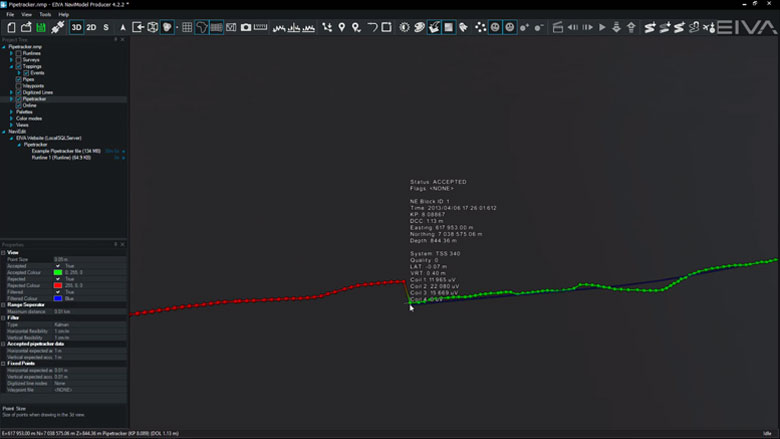
Task: Select the Example Pipetracker file entry
Action: pos(67,151)
